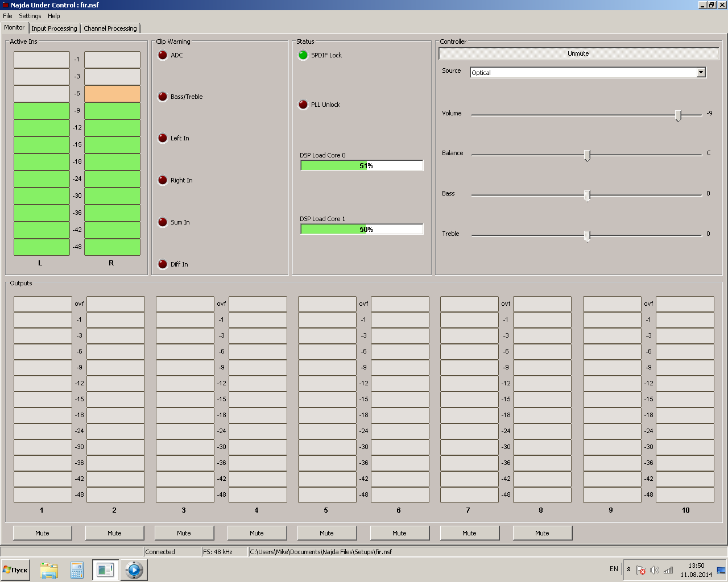Mute output channel 1

tap(42, 533)
